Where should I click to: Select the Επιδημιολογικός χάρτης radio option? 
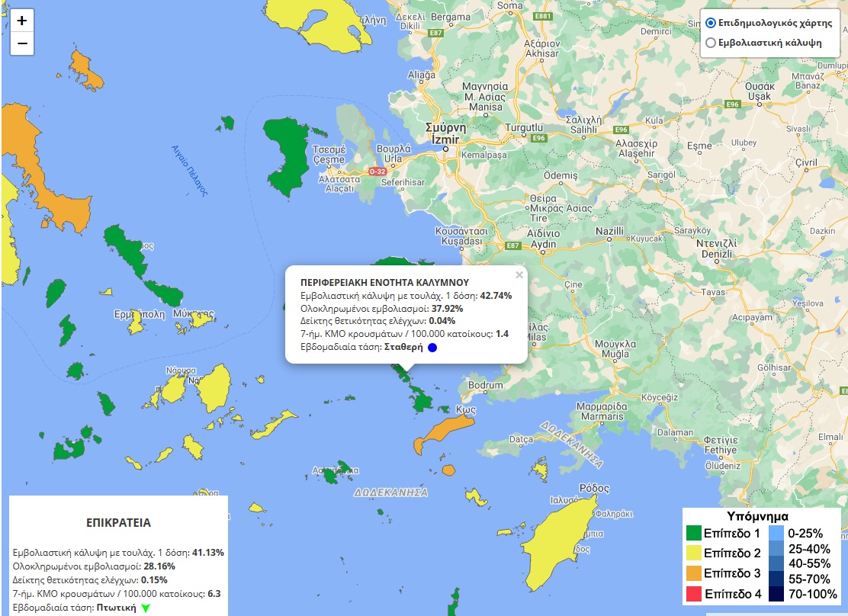pyautogui.click(x=711, y=24)
